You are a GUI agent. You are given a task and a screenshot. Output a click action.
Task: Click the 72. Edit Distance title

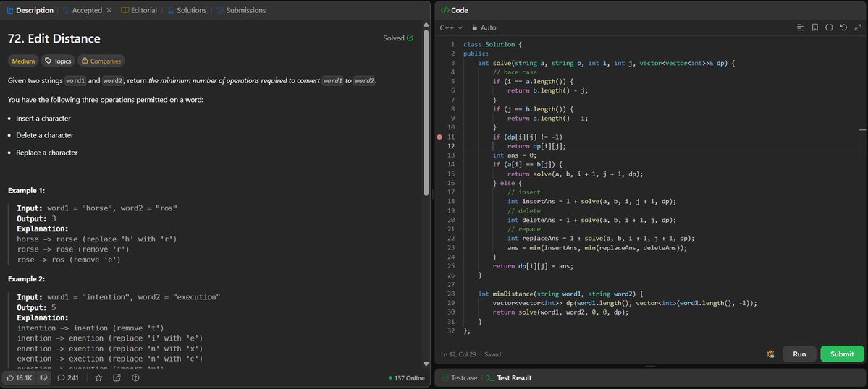pos(54,38)
